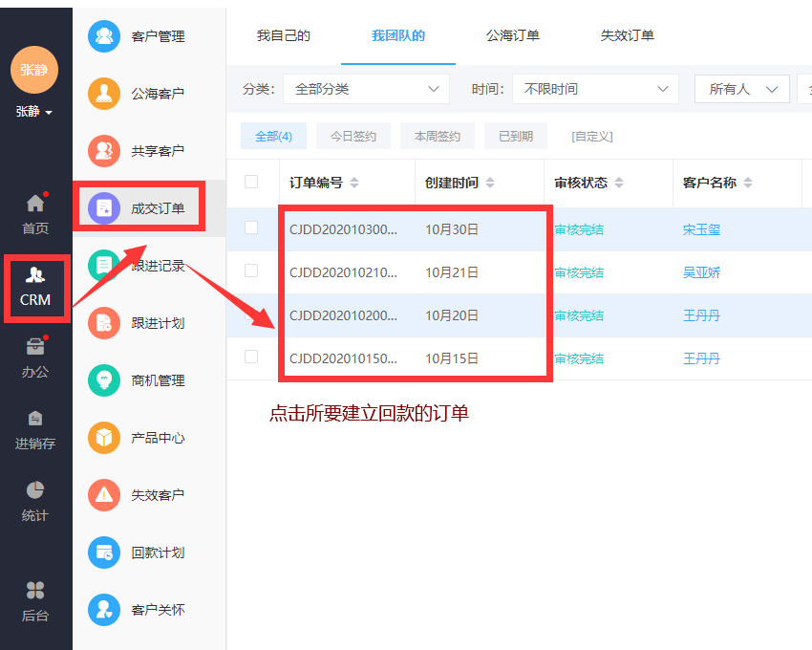Image resolution: width=812 pixels, height=650 pixels.
Task: Open the 跟进计划 follow-up plan icon
Action: [x=104, y=323]
